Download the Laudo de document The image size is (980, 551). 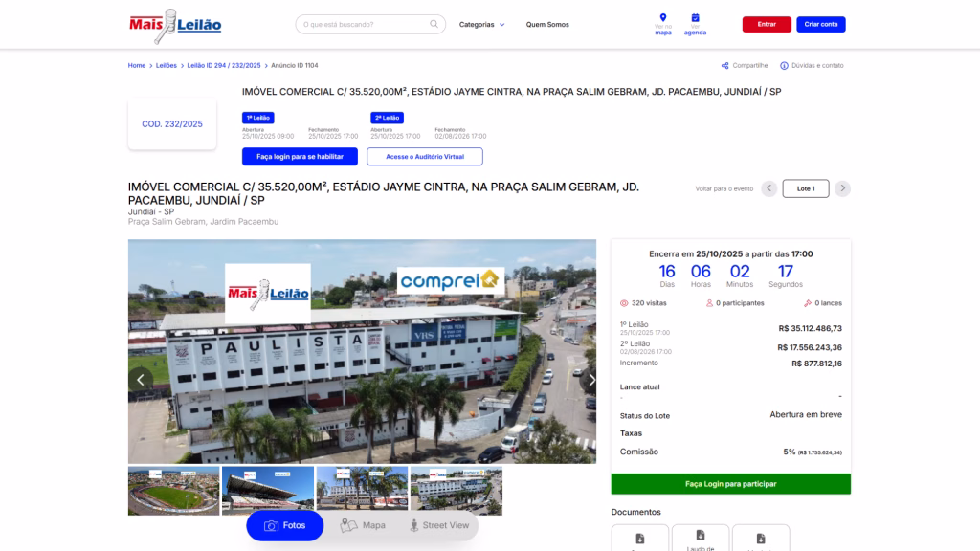[701, 538]
